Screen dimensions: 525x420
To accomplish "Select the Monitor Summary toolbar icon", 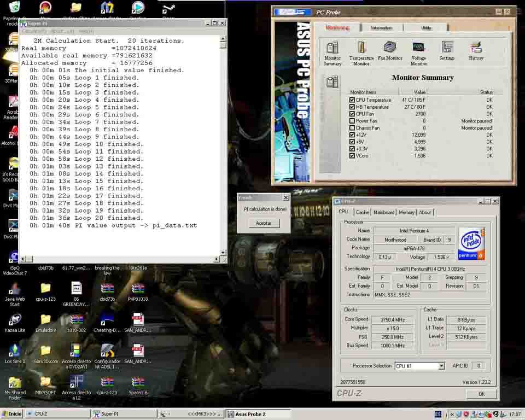I will 332,49.
